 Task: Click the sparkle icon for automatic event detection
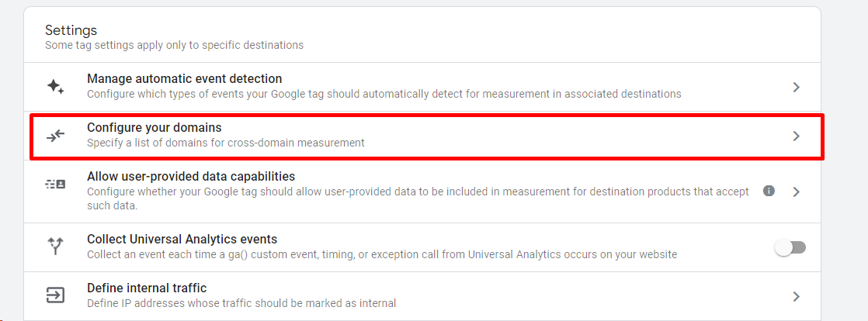tap(55, 87)
